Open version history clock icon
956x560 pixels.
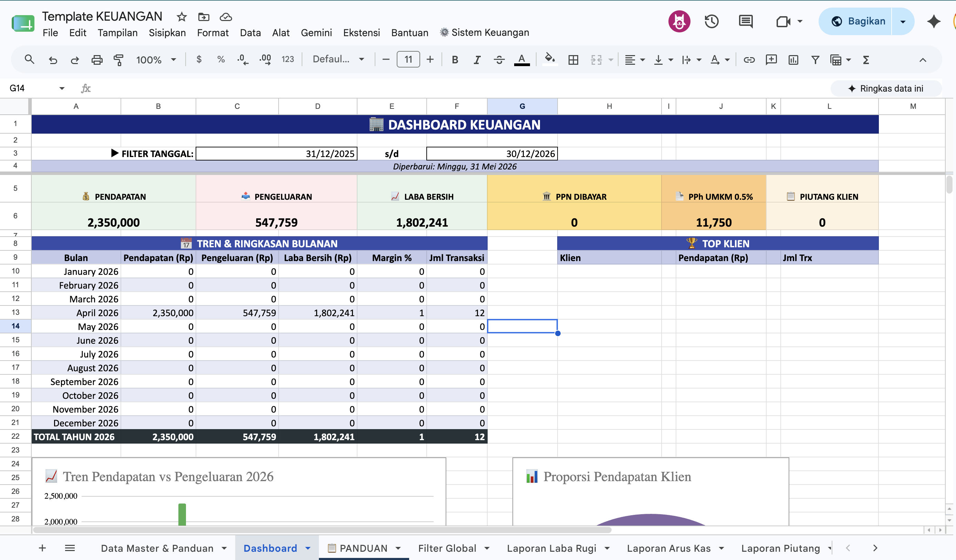point(712,21)
